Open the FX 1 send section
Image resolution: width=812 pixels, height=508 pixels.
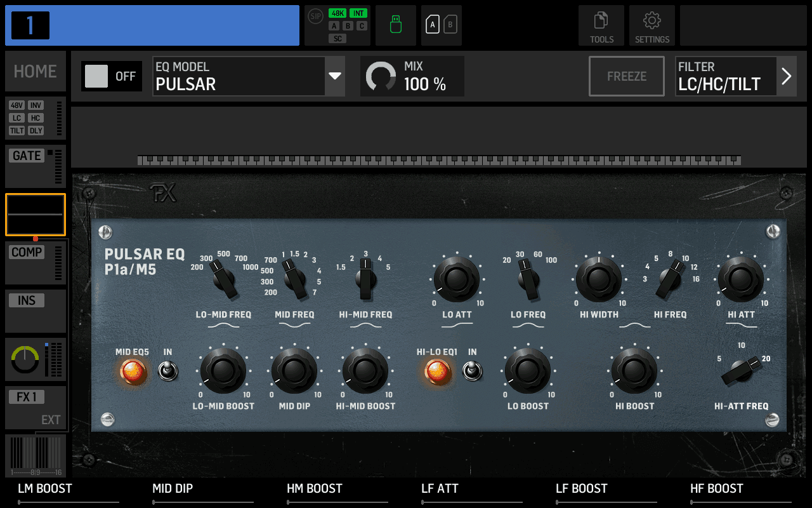pos(36,408)
